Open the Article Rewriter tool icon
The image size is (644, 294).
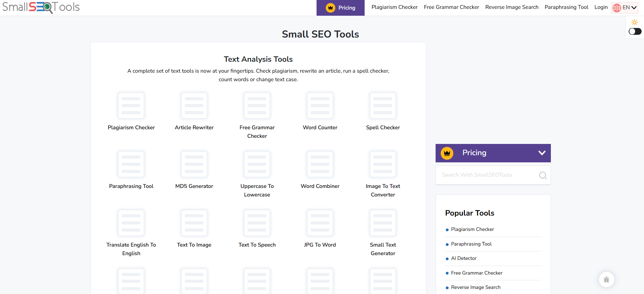tap(194, 106)
